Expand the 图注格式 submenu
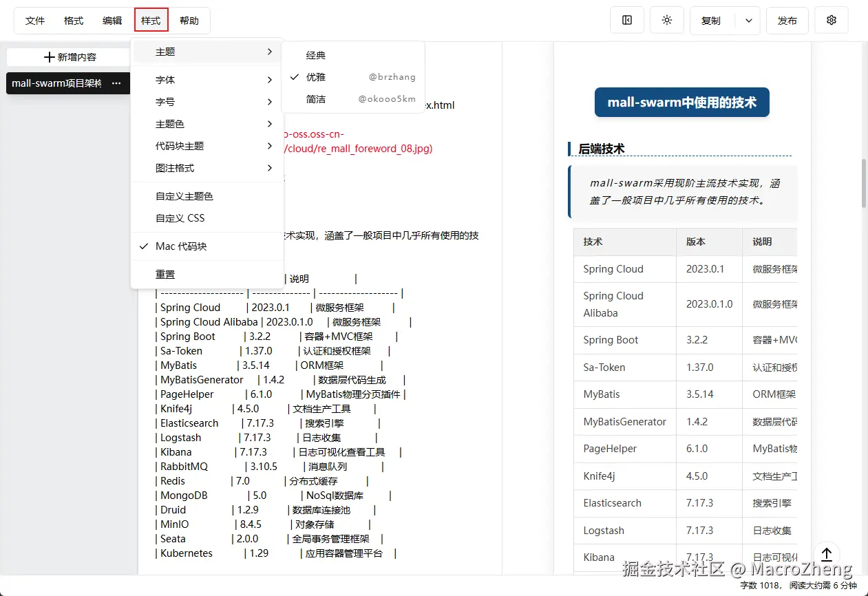The height and width of the screenshot is (596, 868). click(x=207, y=168)
